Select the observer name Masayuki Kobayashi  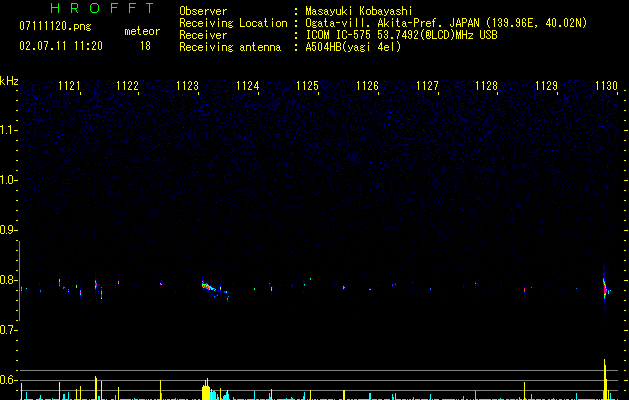click(x=359, y=11)
